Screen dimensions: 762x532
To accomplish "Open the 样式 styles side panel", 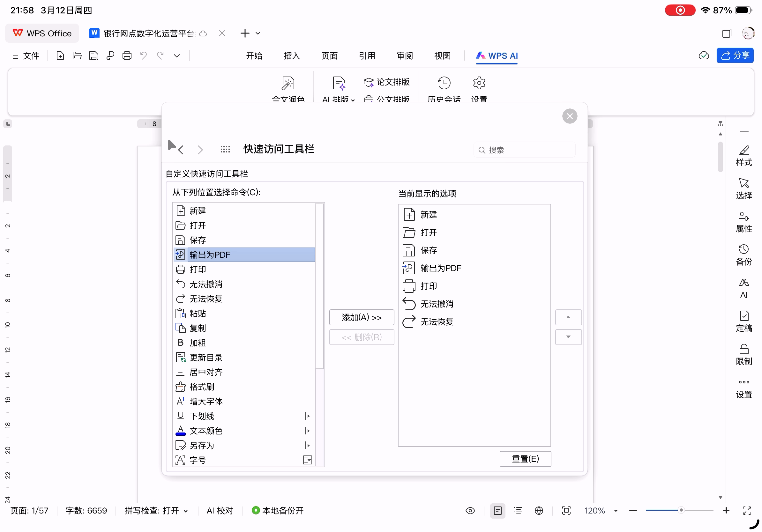I will coord(743,156).
